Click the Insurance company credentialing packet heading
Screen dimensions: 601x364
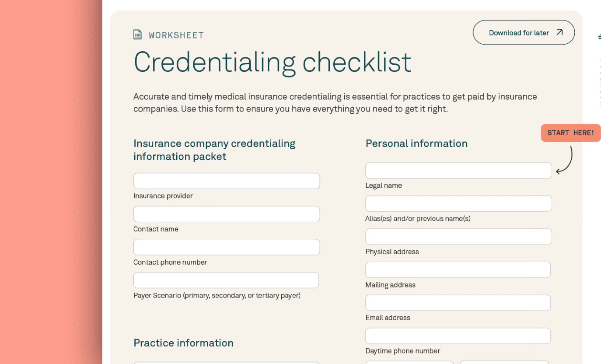coord(214,150)
